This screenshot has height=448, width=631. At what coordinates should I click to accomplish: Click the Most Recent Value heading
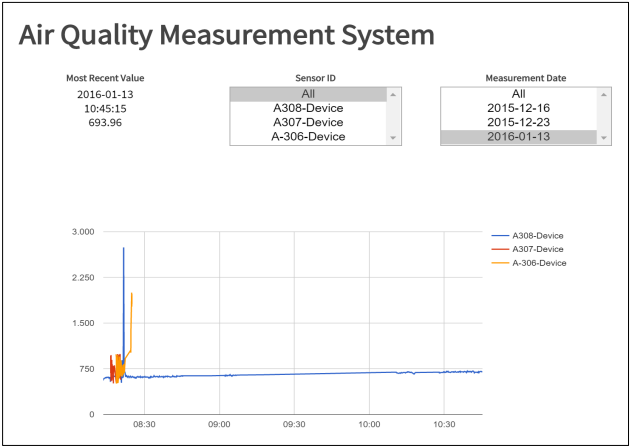105,78
